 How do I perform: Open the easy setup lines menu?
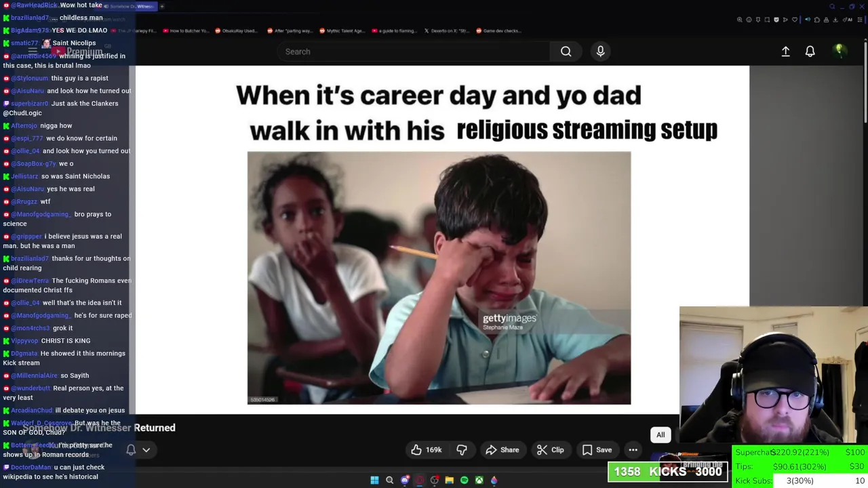point(860,20)
